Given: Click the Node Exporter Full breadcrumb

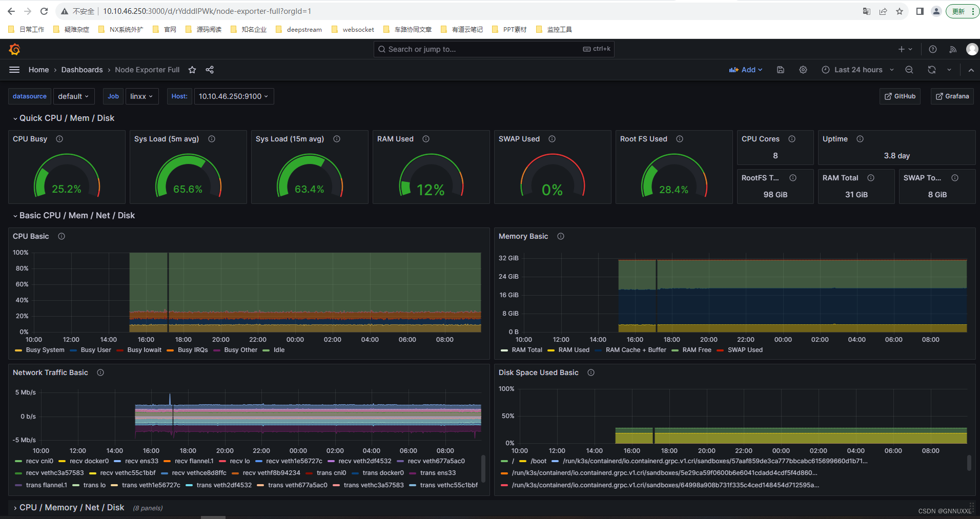Looking at the screenshot, I should pos(147,70).
